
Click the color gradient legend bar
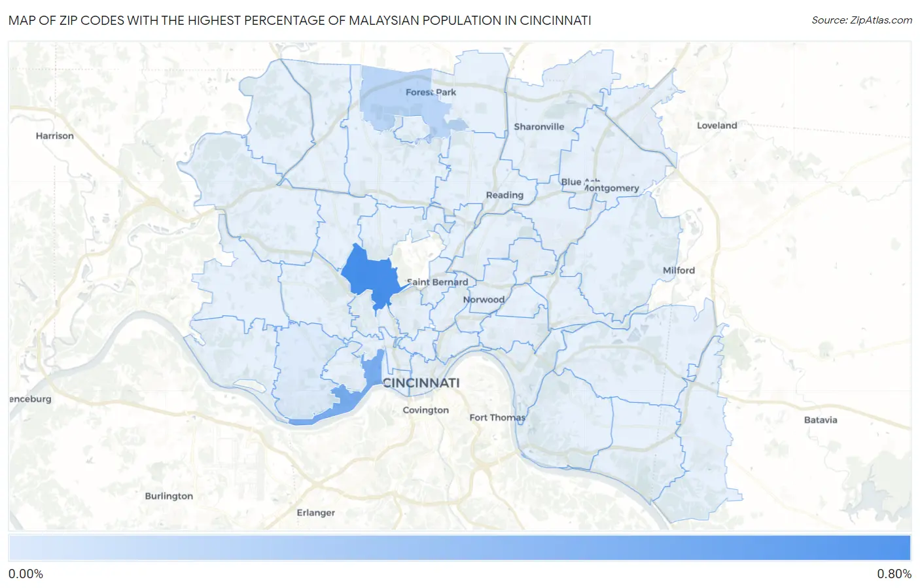pyautogui.click(x=459, y=548)
